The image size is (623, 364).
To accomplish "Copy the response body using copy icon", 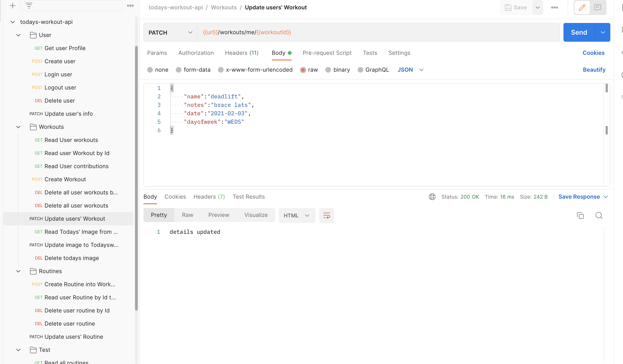I will (x=581, y=215).
